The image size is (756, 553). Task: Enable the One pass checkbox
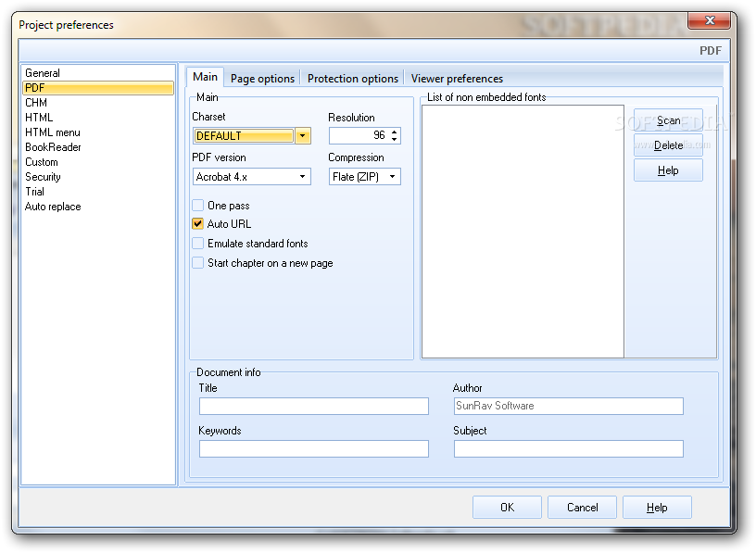[x=197, y=206]
